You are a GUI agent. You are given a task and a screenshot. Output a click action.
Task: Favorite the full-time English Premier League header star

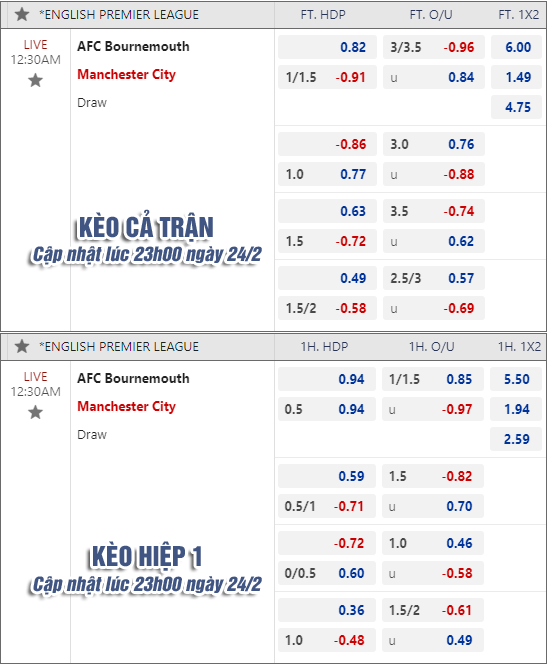[22, 14]
